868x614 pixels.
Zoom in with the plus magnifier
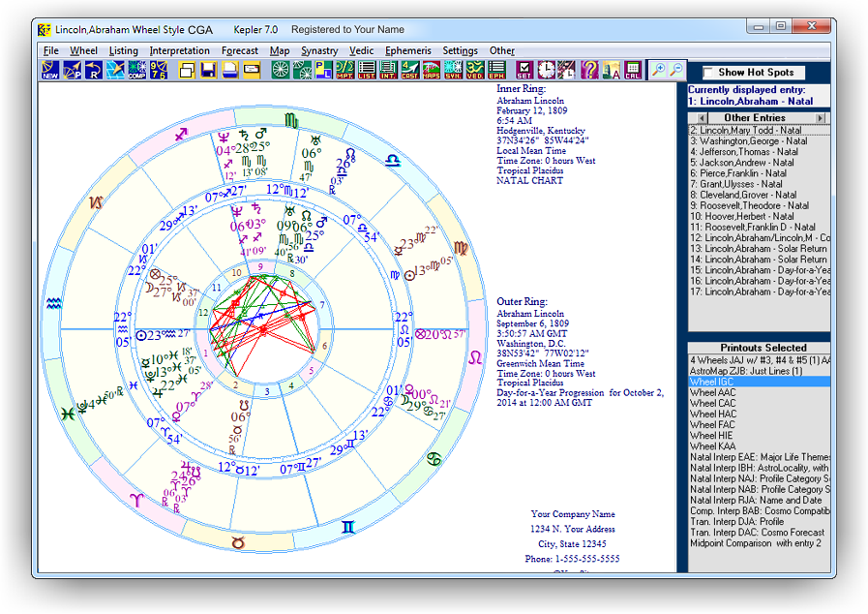tap(658, 70)
